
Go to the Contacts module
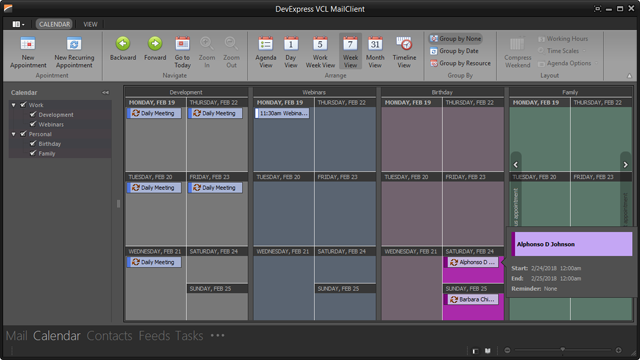109,336
